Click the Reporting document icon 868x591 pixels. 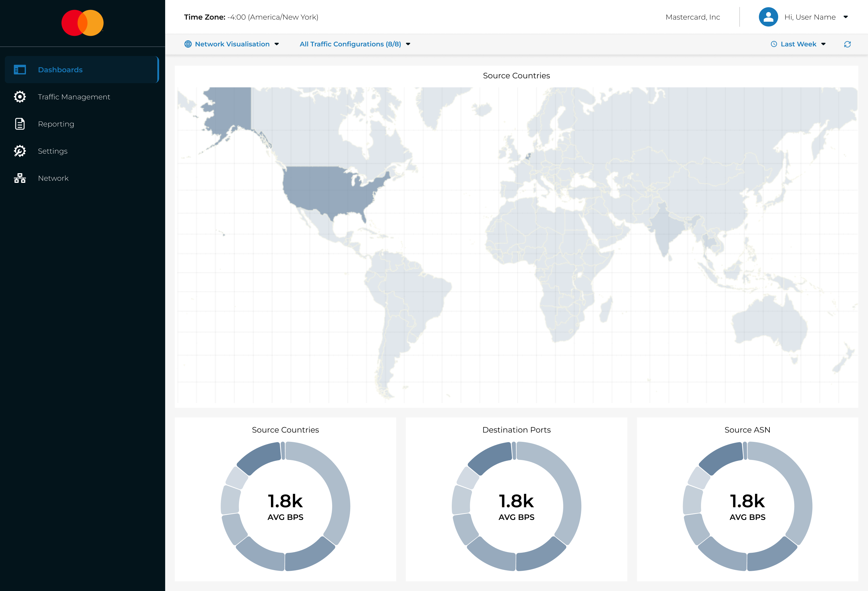[20, 124]
